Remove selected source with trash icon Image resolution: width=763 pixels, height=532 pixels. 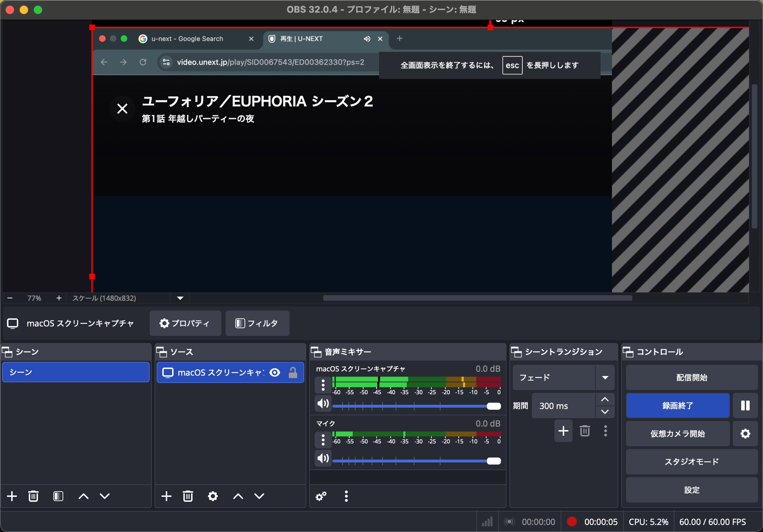click(188, 496)
